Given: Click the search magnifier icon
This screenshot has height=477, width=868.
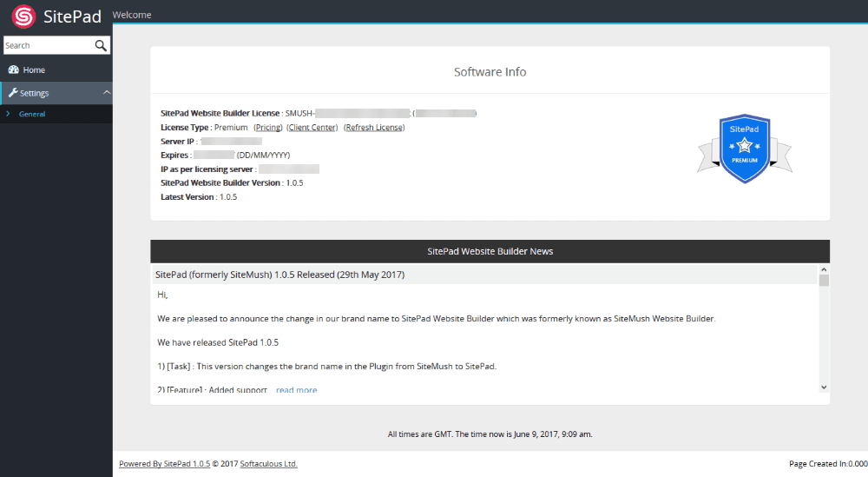Looking at the screenshot, I should 101,45.
